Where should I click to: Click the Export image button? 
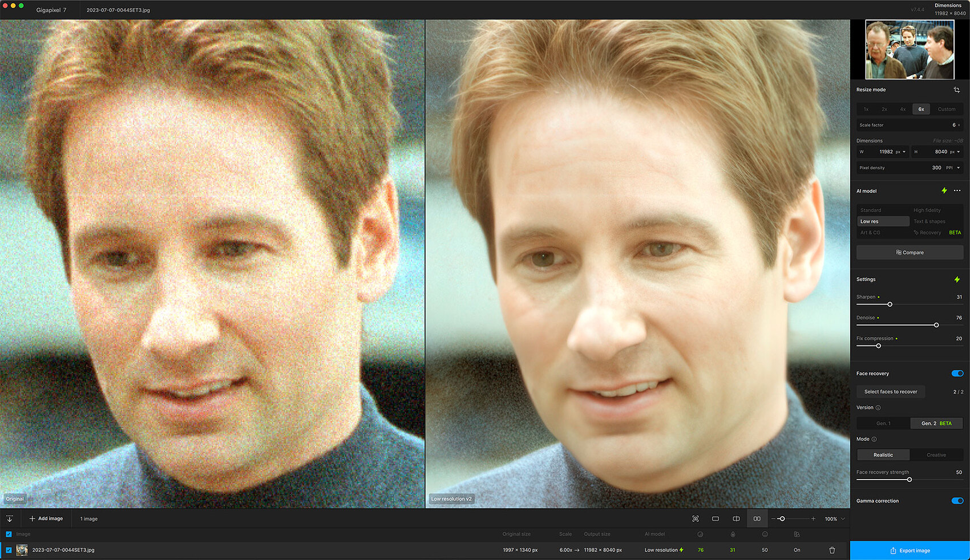click(x=910, y=550)
